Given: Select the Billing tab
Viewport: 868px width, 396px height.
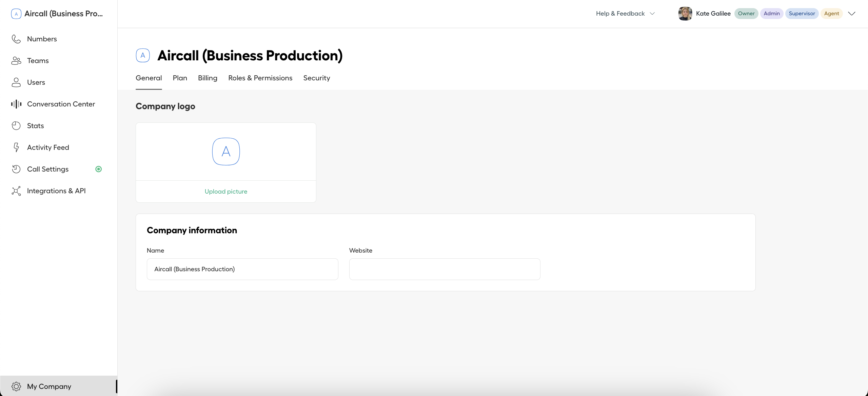Looking at the screenshot, I should 208,78.
